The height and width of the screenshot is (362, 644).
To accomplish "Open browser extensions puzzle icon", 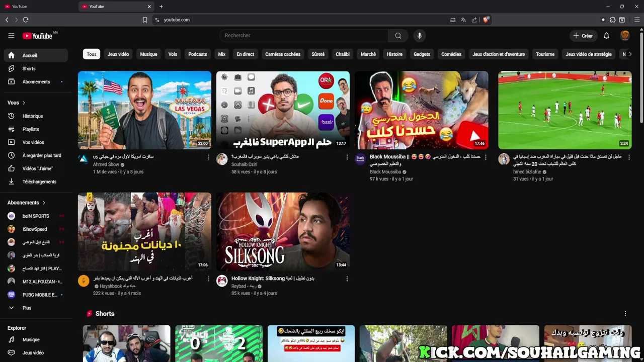I will [612, 20].
